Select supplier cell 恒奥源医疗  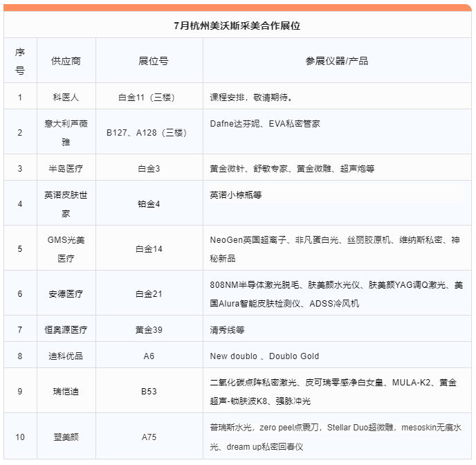(66, 330)
